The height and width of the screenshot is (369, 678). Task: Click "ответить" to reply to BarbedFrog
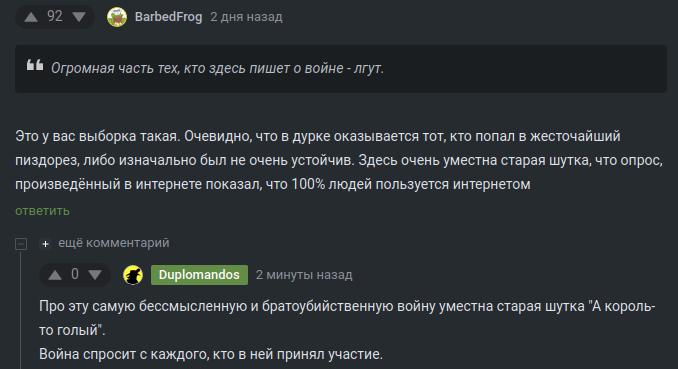point(42,211)
